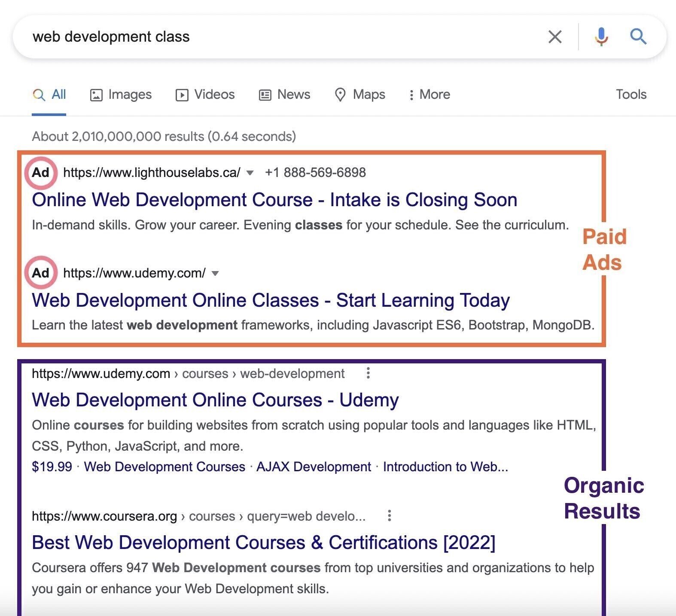Image resolution: width=676 pixels, height=616 pixels.
Task: Go to the Maps tab
Action: (x=360, y=95)
